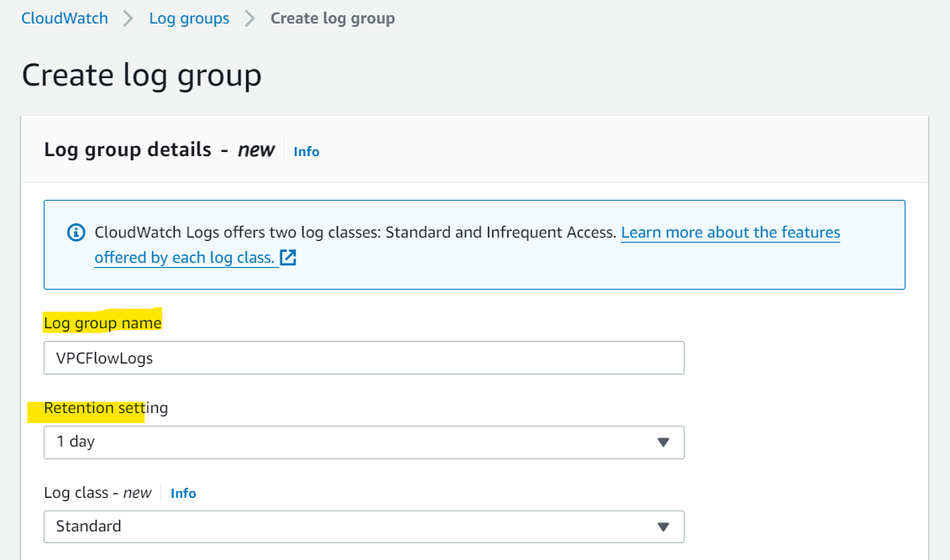This screenshot has height=560, width=950.
Task: Click the 'Log class - new' label
Action: [97, 493]
